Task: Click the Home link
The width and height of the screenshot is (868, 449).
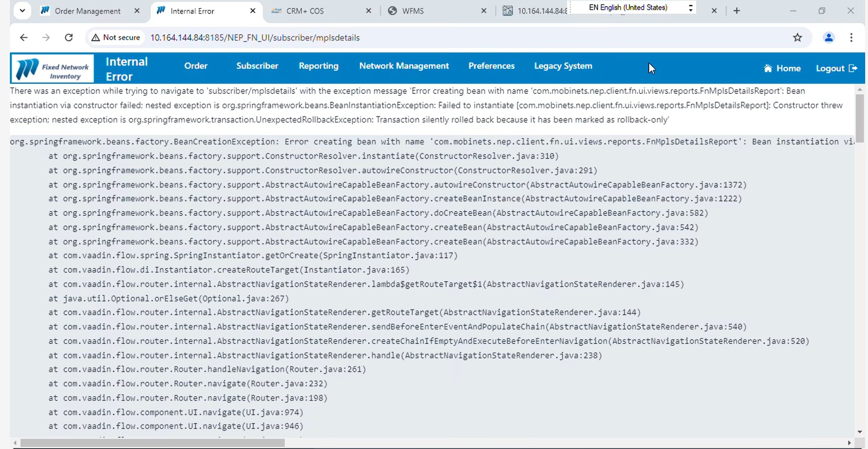Action: 782,69
